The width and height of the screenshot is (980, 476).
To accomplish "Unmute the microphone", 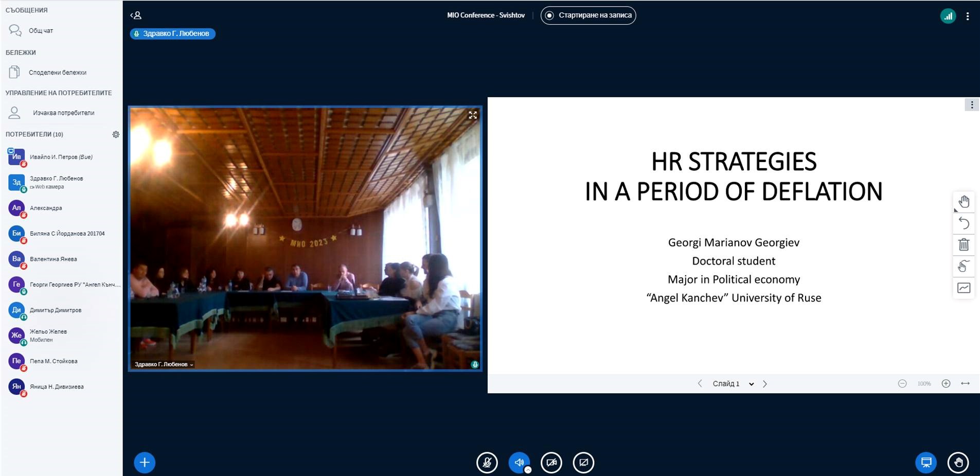I will [x=487, y=462].
